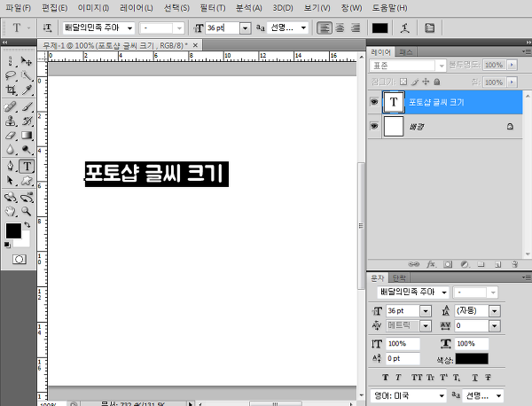Enable Underline in Character panel
Viewport: 532px width, 406px height.
click(474, 377)
